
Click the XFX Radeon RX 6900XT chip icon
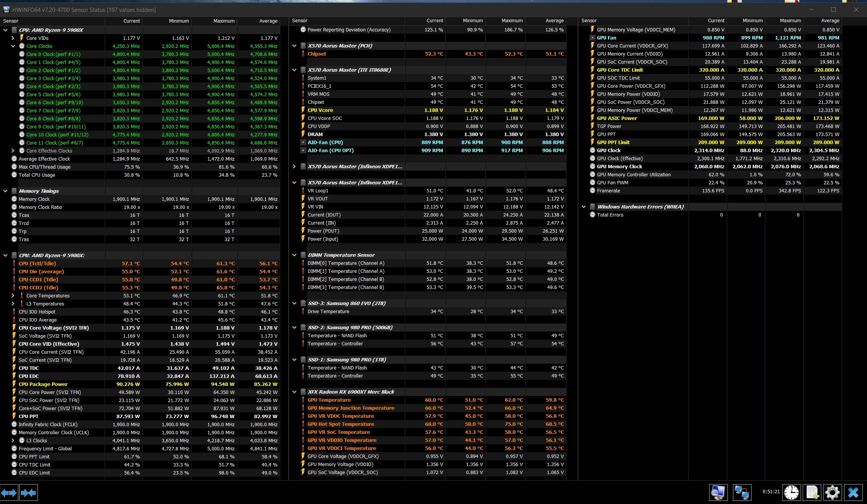point(303,392)
